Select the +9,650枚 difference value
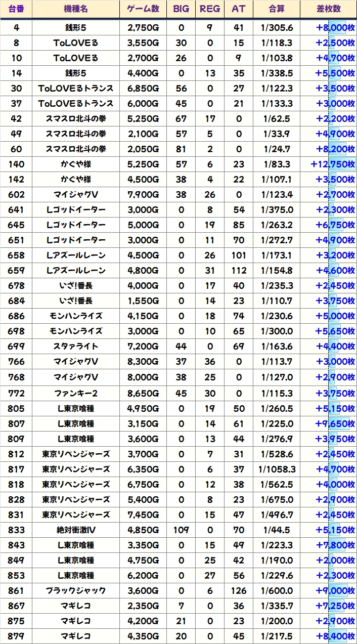 [335, 423]
